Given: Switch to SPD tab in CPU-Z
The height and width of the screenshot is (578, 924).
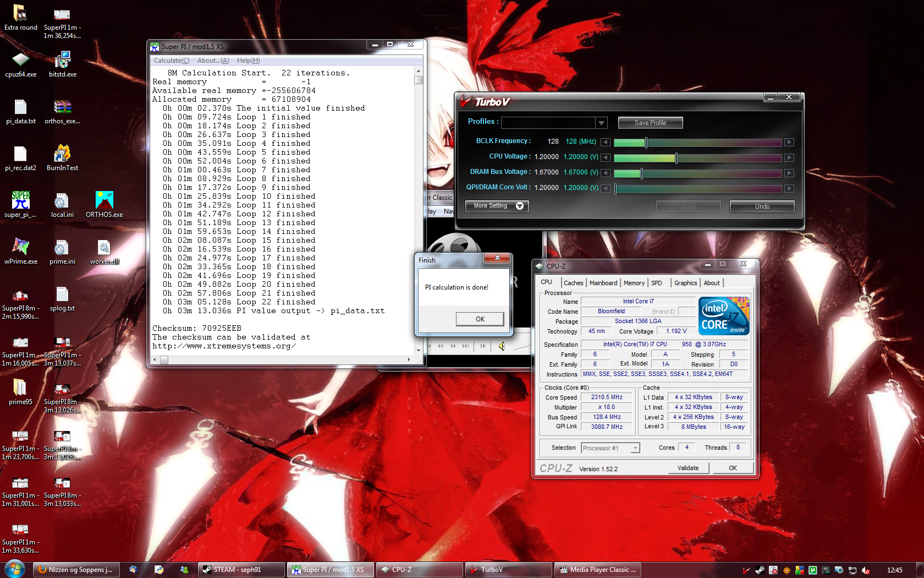Looking at the screenshot, I should 656,283.
